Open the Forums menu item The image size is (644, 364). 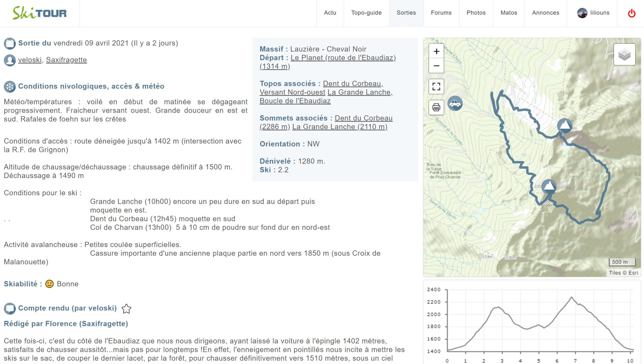click(441, 13)
